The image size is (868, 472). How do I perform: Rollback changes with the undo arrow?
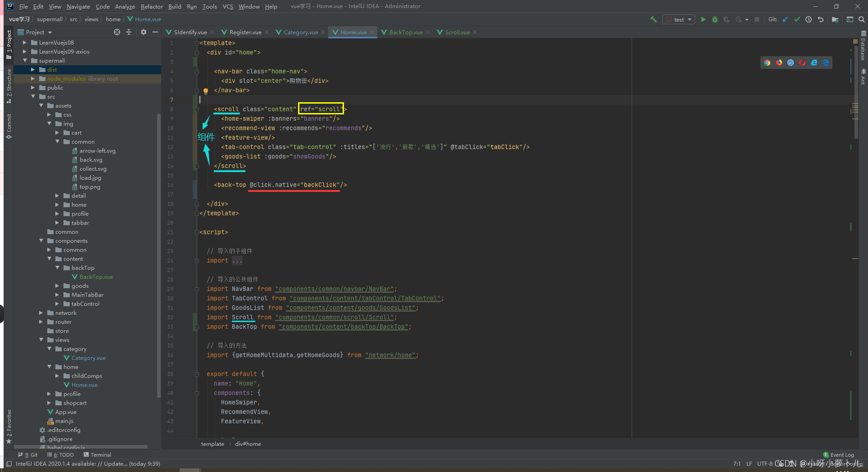(x=820, y=19)
